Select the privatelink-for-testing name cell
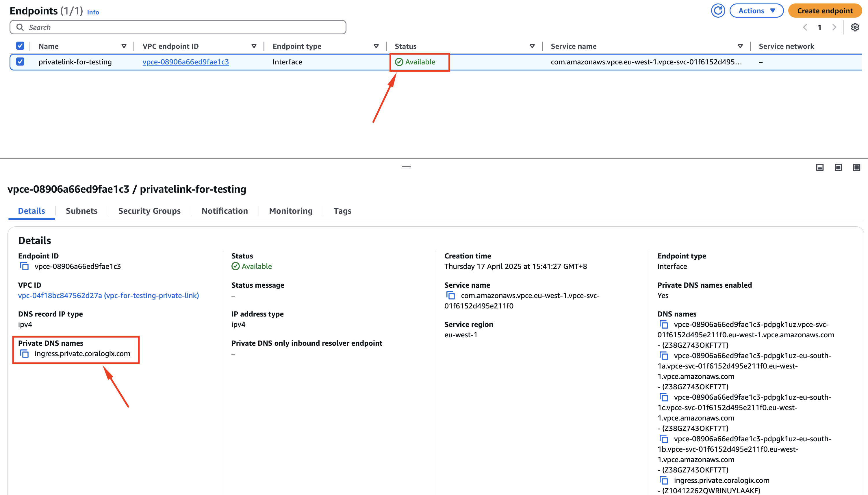Viewport: 868px width, 495px height. (75, 62)
